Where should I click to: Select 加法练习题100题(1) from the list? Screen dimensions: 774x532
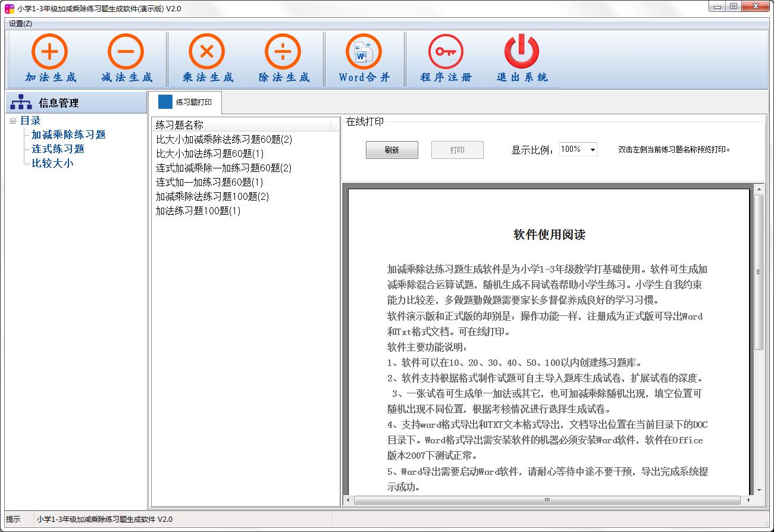point(198,211)
